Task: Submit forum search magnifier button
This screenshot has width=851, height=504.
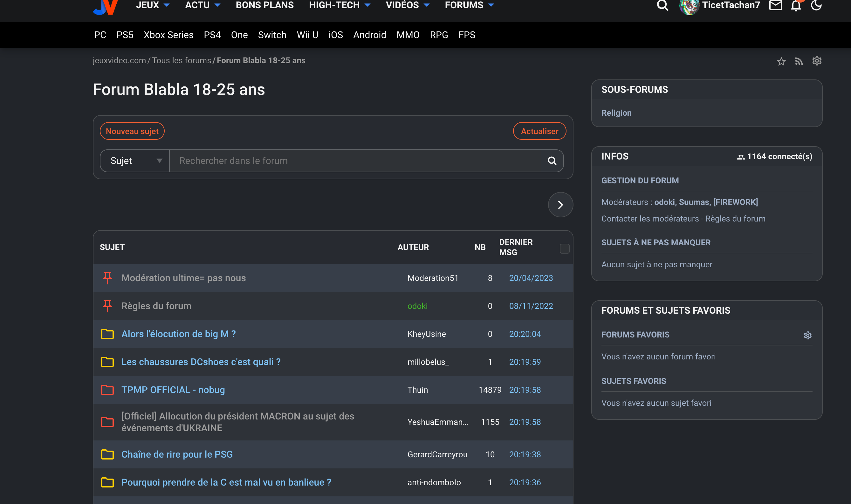Action: pos(552,161)
